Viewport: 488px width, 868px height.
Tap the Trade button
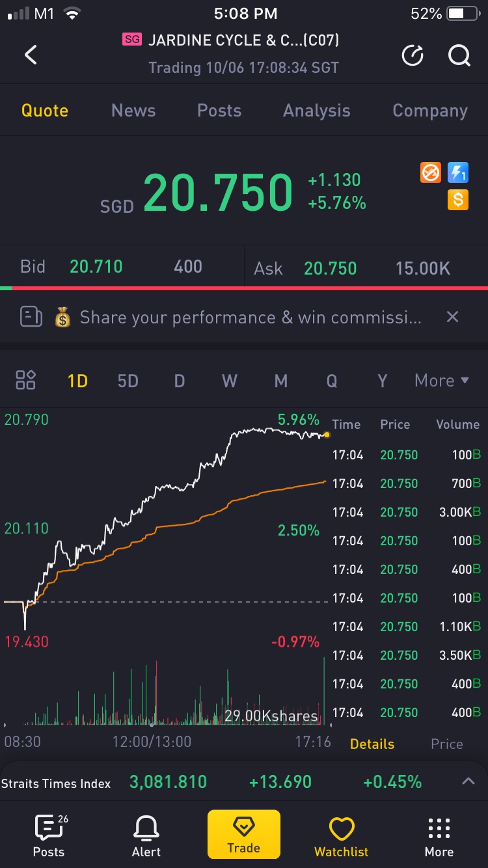(244, 835)
